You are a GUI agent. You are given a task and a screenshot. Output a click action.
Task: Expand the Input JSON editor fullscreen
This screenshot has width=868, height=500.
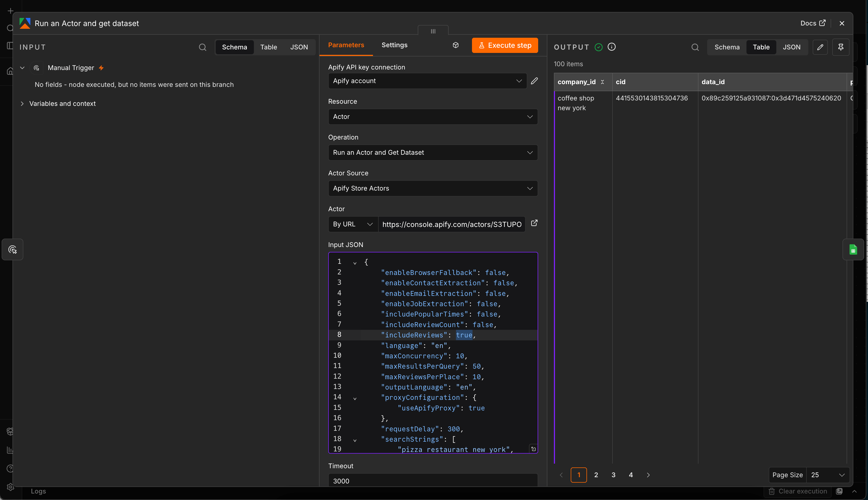pos(534,449)
